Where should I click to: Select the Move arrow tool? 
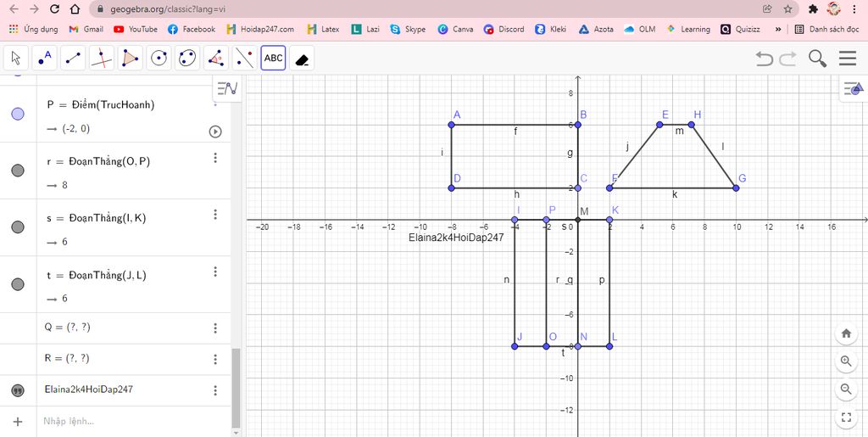pyautogui.click(x=15, y=58)
